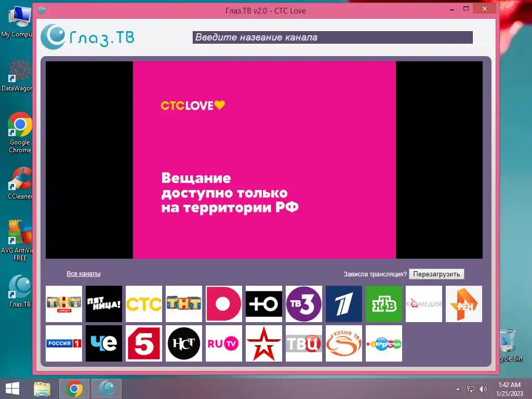The width and height of the screenshot is (532, 399).
Task: Select the Google Chrome desktop shortcut
Action: [x=20, y=132]
